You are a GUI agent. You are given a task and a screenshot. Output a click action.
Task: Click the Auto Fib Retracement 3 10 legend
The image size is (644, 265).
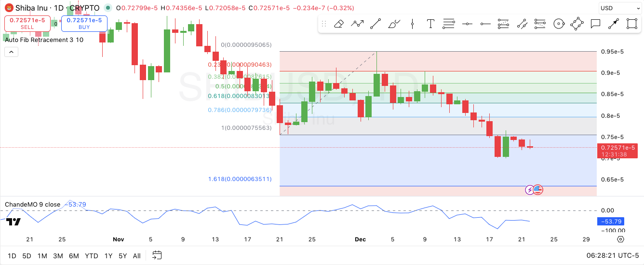[x=44, y=40]
